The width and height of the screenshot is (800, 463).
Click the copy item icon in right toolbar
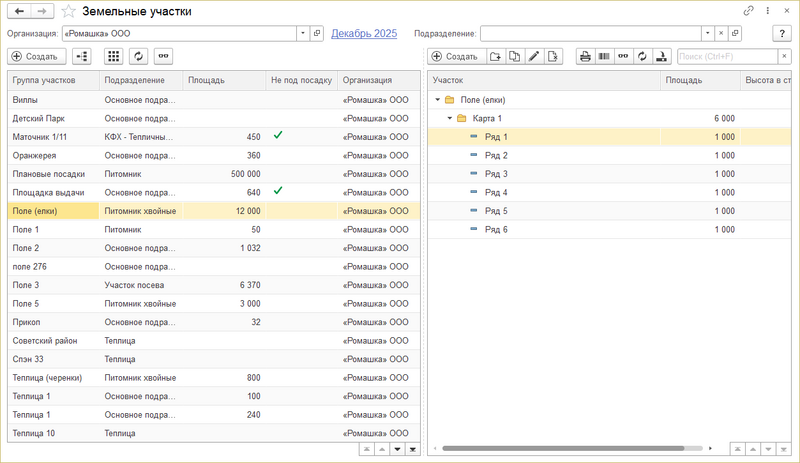[x=514, y=57]
